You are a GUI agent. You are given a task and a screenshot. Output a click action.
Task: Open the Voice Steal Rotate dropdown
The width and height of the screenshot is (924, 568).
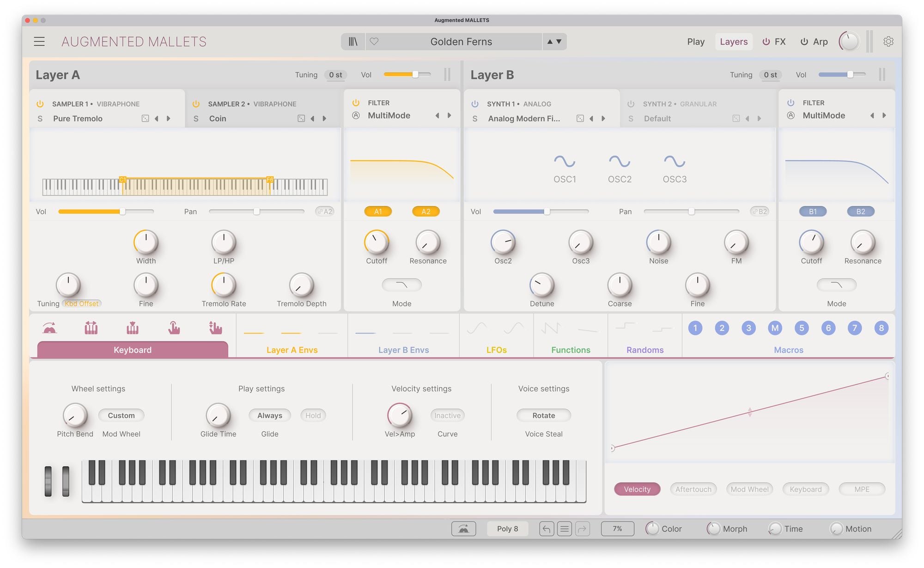[x=544, y=416]
